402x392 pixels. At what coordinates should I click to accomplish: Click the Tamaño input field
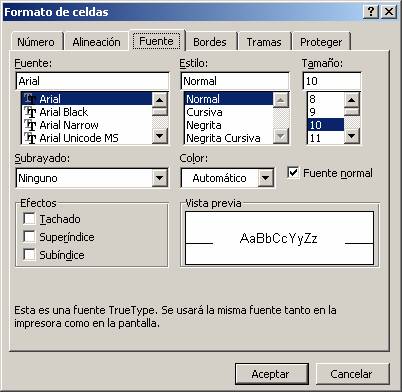[x=332, y=81]
